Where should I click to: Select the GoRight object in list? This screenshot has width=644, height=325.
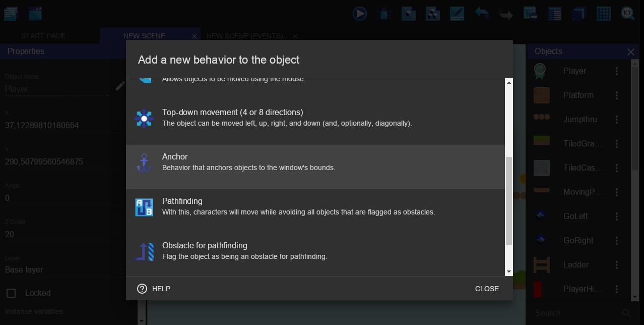(579, 241)
